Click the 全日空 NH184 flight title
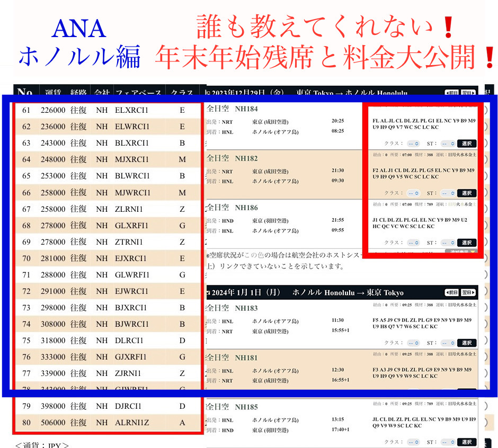498x448 pixels. point(232,109)
